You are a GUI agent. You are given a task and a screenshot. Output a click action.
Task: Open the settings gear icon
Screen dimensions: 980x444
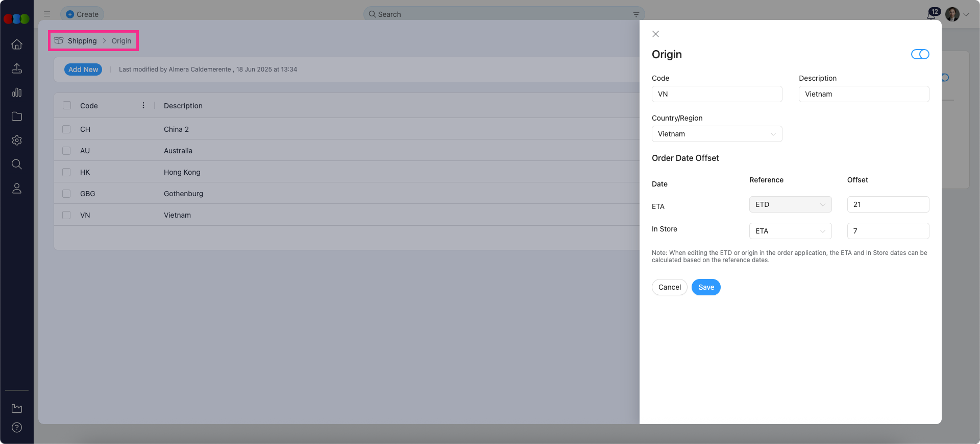pos(17,141)
